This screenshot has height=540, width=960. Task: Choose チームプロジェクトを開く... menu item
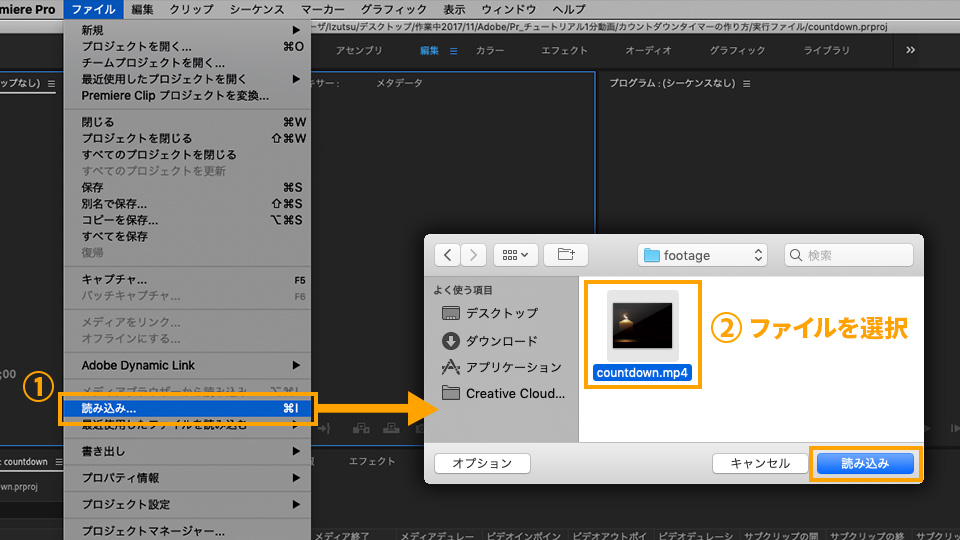[x=187, y=62]
